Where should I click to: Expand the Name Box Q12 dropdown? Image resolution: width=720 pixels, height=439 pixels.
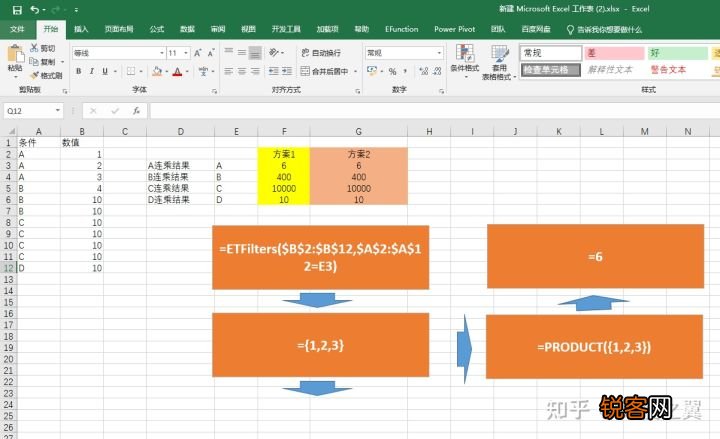coord(58,111)
